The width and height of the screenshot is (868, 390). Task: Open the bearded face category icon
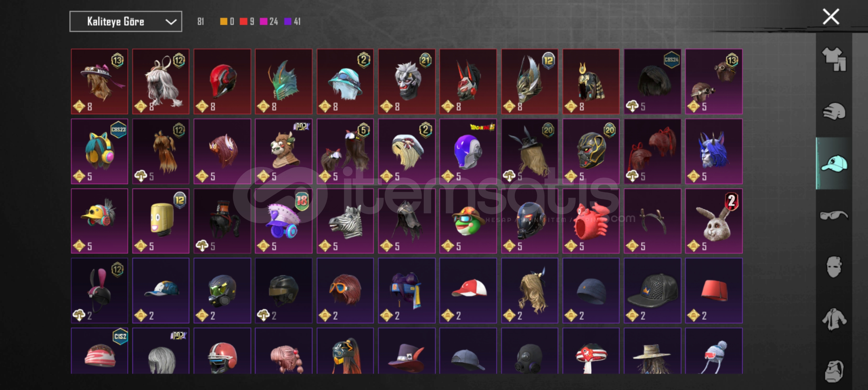[834, 371]
